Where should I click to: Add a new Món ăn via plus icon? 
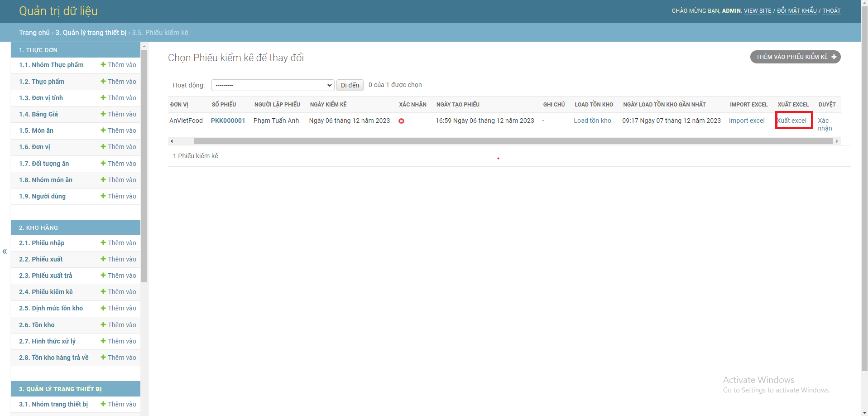click(x=103, y=131)
